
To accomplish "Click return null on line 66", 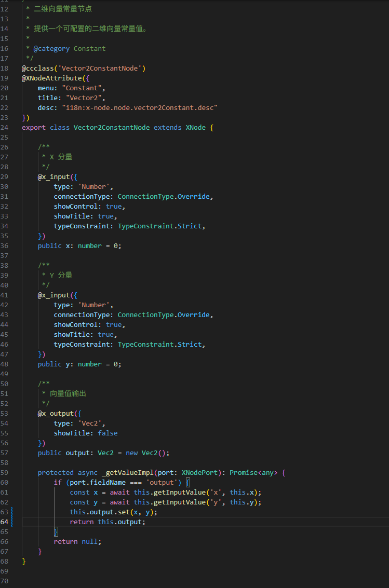I will pos(76,541).
